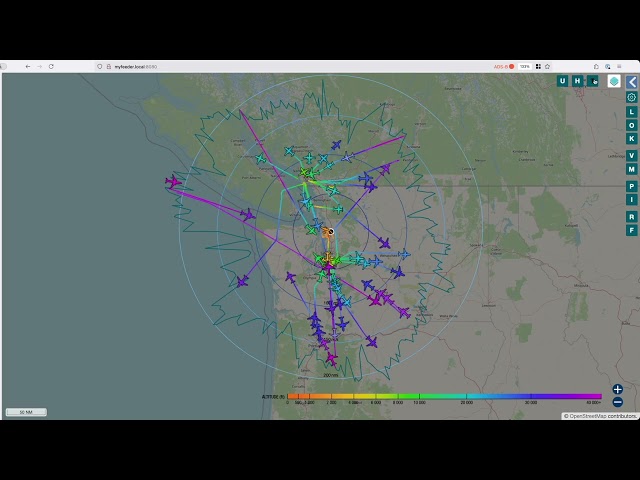The height and width of the screenshot is (480, 640).
Task: Zoom in with the plus button
Action: tap(618, 389)
